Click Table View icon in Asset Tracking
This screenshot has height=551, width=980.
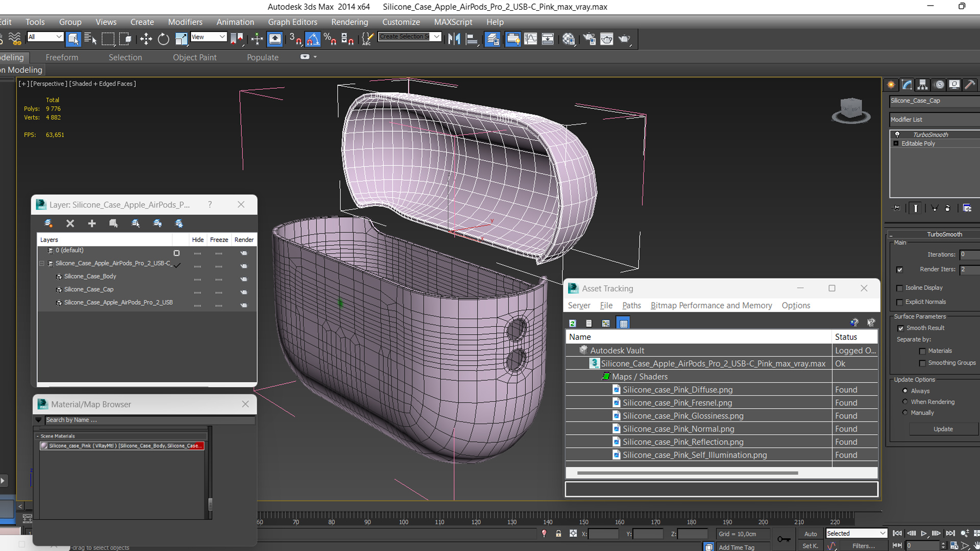click(x=623, y=323)
